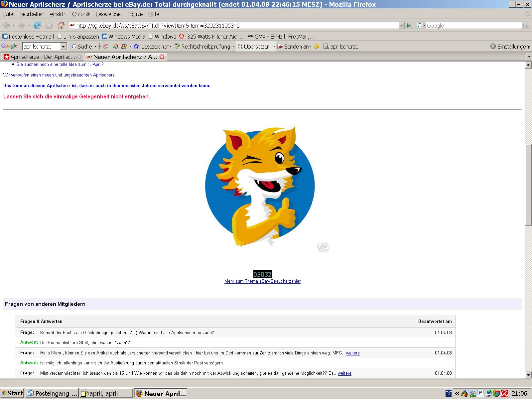The height and width of the screenshot is (399, 532).
Task: Choose search engine via G dropdown
Action: [x=421, y=25]
